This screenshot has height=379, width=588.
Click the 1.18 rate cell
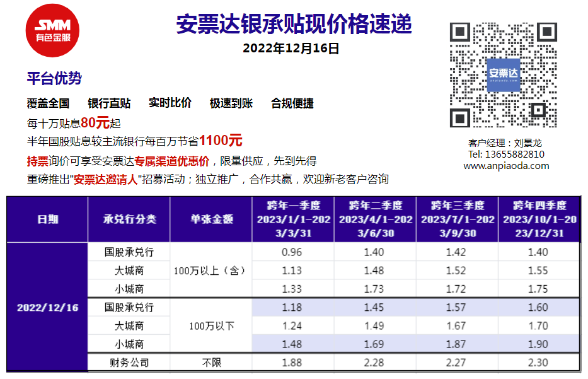[292, 307]
